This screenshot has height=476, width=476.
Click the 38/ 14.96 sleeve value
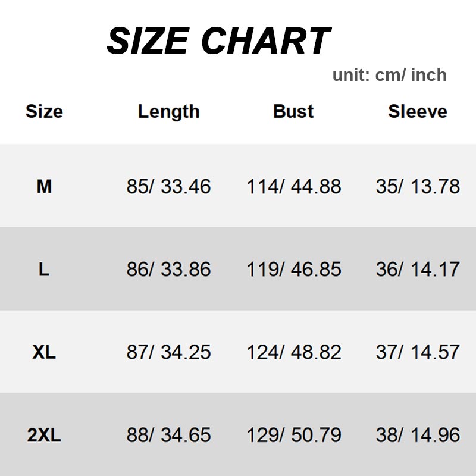click(x=418, y=435)
